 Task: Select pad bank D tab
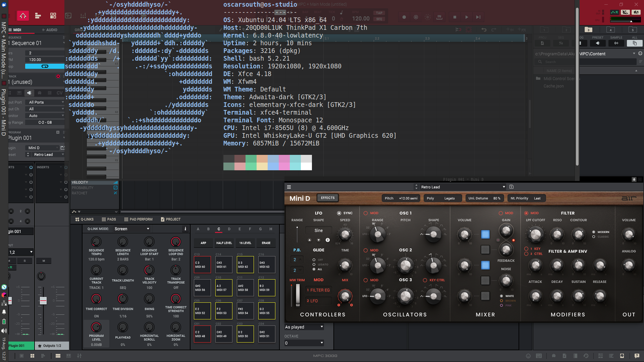click(229, 229)
